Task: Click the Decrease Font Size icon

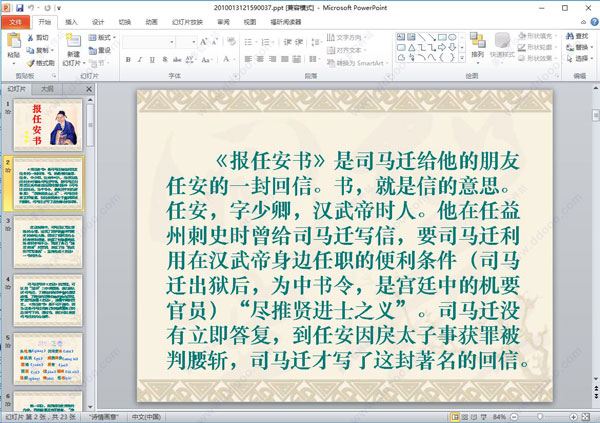Action: 215,41
